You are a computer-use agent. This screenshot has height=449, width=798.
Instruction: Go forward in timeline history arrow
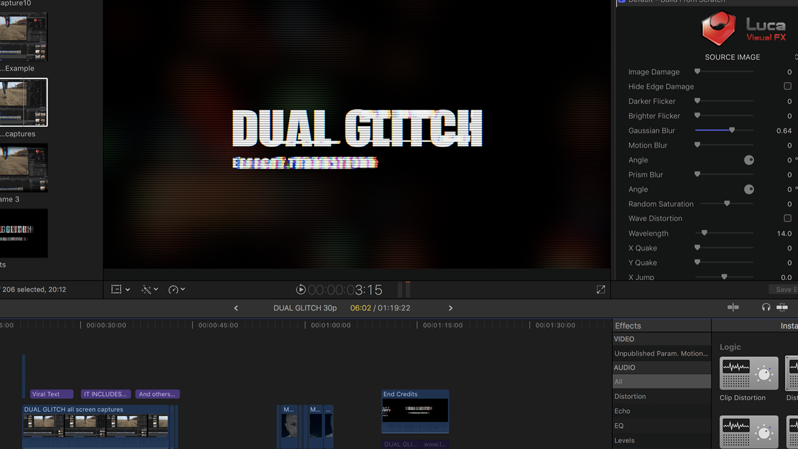point(451,308)
